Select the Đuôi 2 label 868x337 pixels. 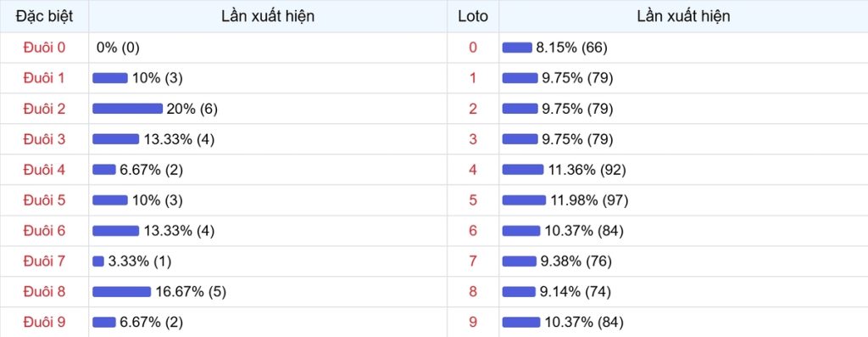pyautogui.click(x=44, y=109)
